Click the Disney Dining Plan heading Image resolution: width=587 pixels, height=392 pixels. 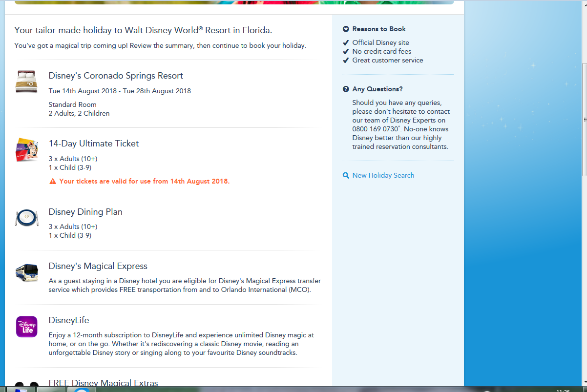click(x=85, y=212)
